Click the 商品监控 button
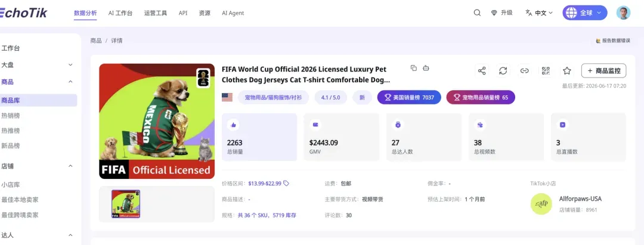This screenshot has width=644, height=245. coord(603,70)
